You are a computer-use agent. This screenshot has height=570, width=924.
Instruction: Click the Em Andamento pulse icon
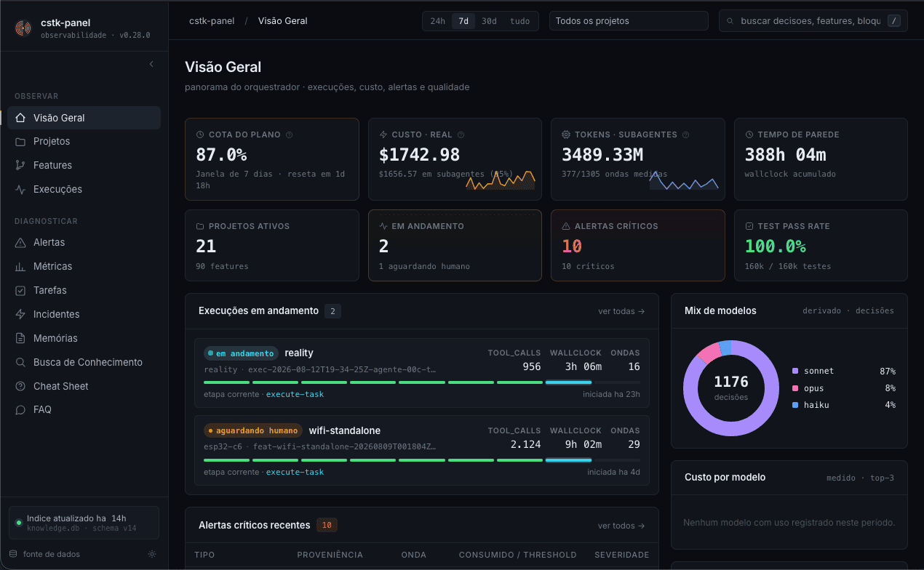tap(383, 226)
